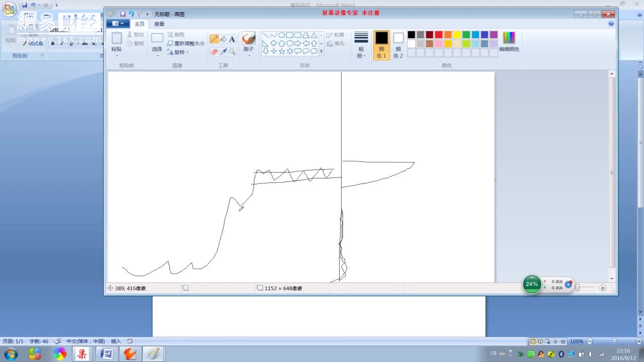Toggle the Color 1 selector
The image size is (644, 362).
[381, 45]
